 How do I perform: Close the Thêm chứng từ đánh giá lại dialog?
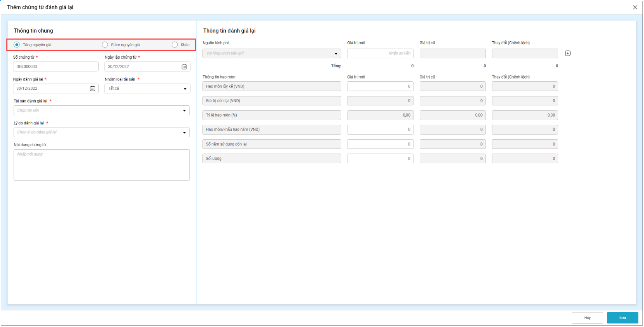(x=635, y=7)
